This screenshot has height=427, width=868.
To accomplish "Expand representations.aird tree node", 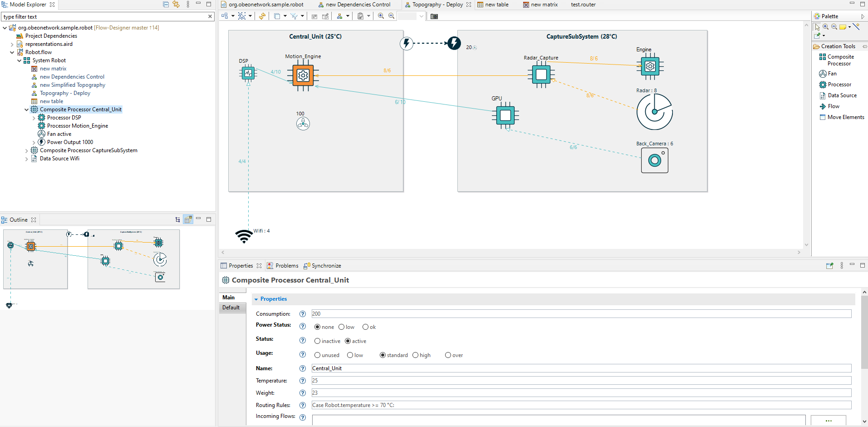I will 12,44.
